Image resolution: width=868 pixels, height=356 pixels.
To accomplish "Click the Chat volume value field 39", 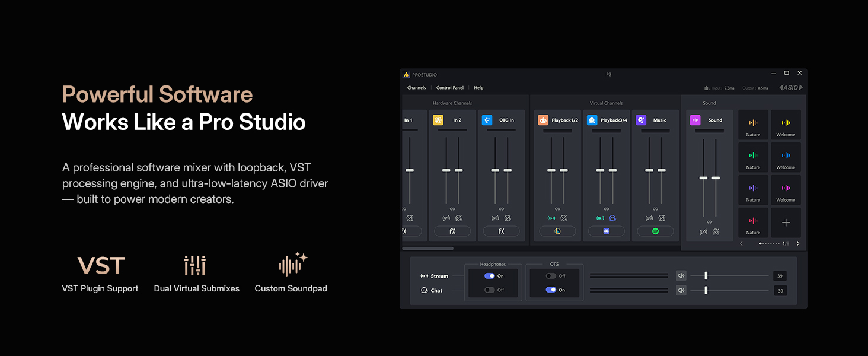I will 780,291.
